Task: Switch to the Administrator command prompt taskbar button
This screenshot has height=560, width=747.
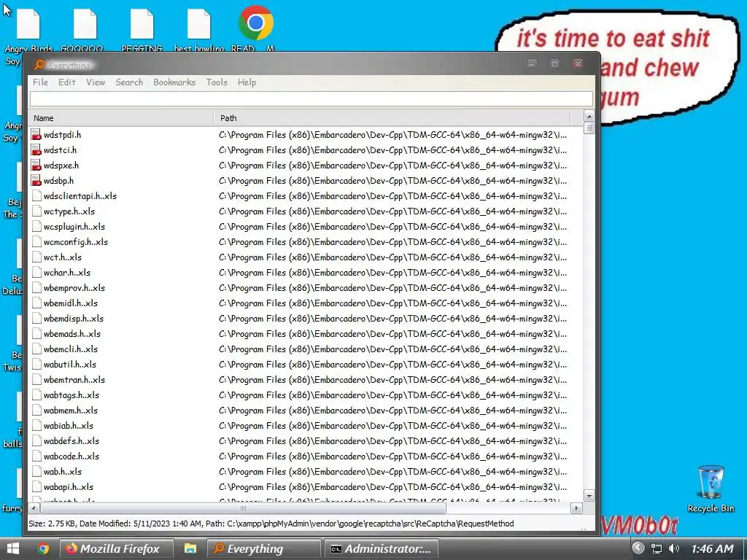Action: (x=381, y=548)
